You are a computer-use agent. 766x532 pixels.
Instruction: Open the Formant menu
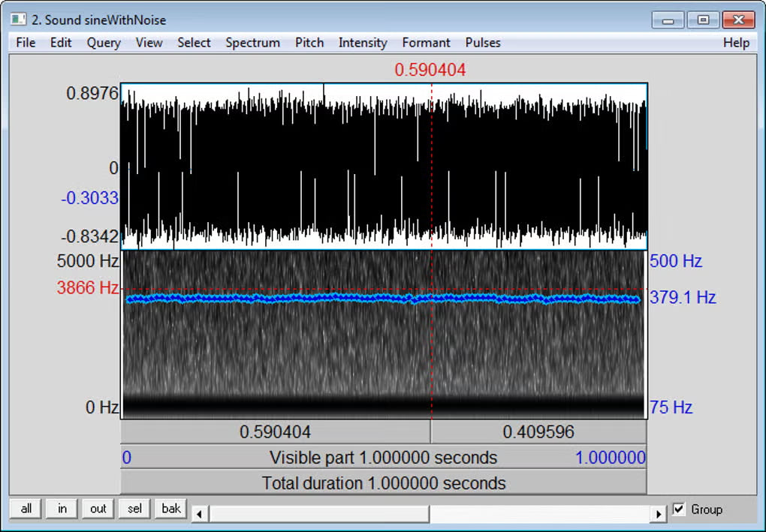426,43
